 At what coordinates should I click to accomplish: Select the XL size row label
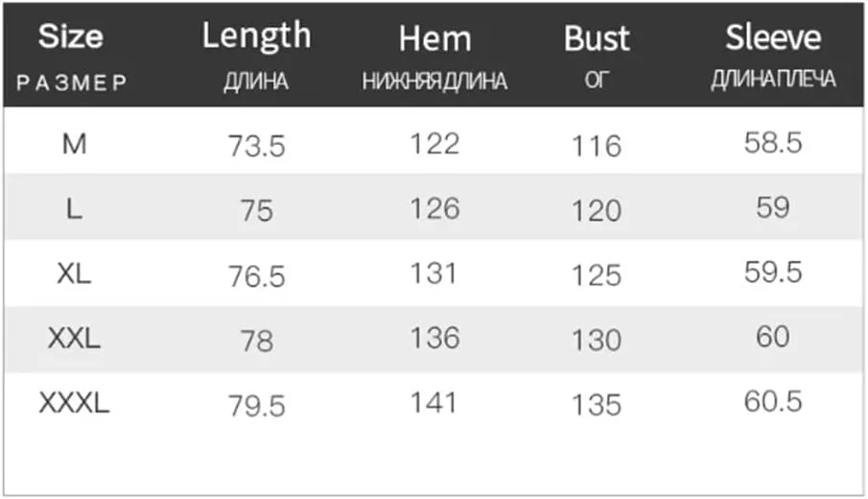(74, 273)
